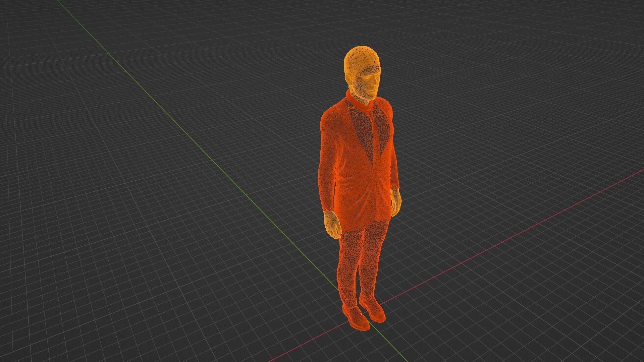Select the shoe nearest the red axis line
This screenshot has height=362, width=644.
tap(372, 309)
